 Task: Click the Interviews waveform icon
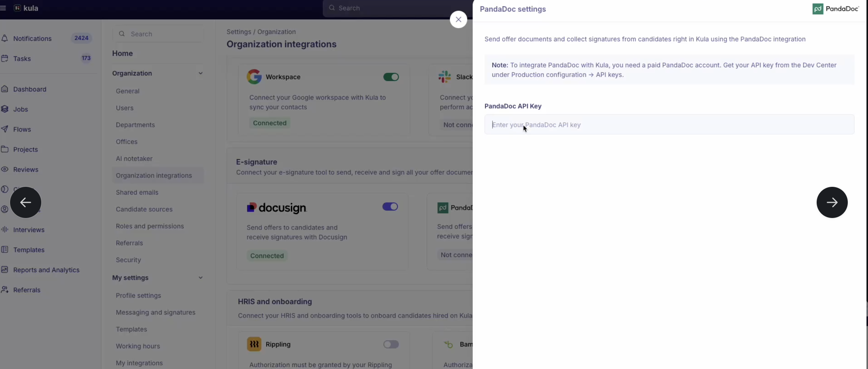pos(5,229)
